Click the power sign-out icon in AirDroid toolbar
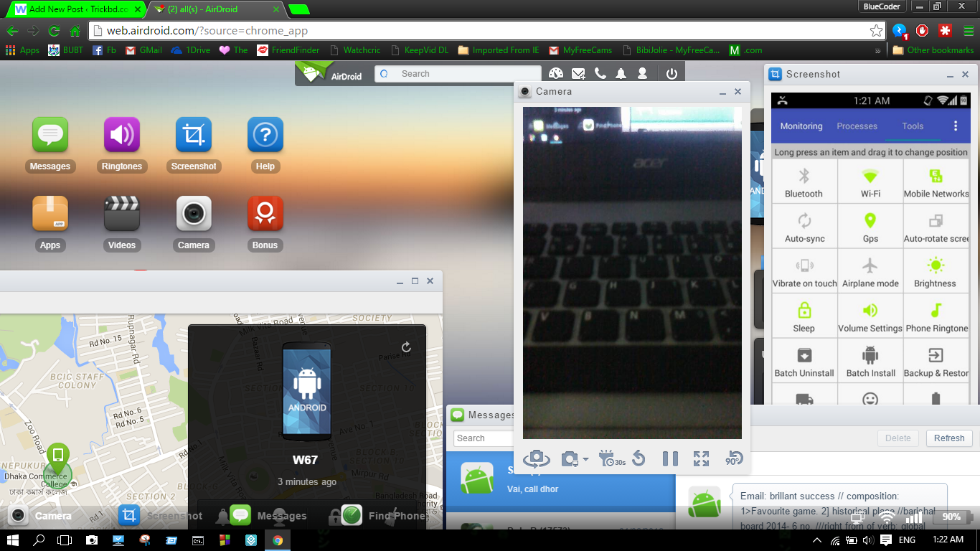 tap(672, 74)
